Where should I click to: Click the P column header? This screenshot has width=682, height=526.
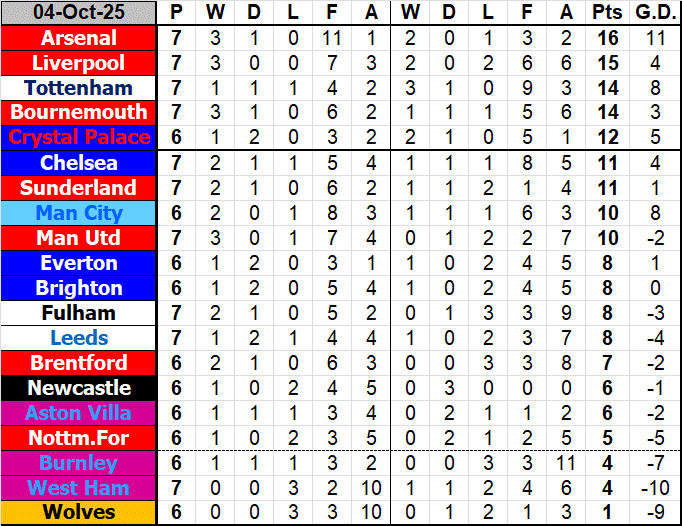coord(177,13)
